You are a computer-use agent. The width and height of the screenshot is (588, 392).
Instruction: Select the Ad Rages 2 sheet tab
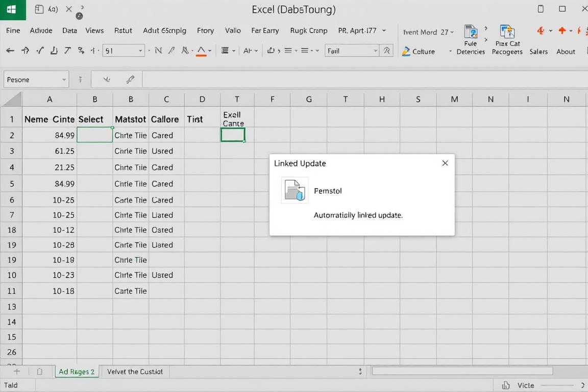[x=77, y=372]
